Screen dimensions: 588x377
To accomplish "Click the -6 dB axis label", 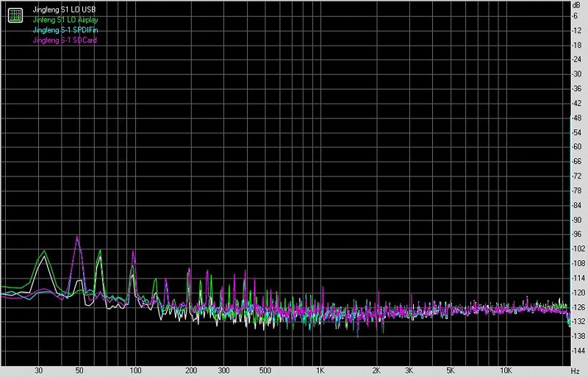I will click(574, 15).
